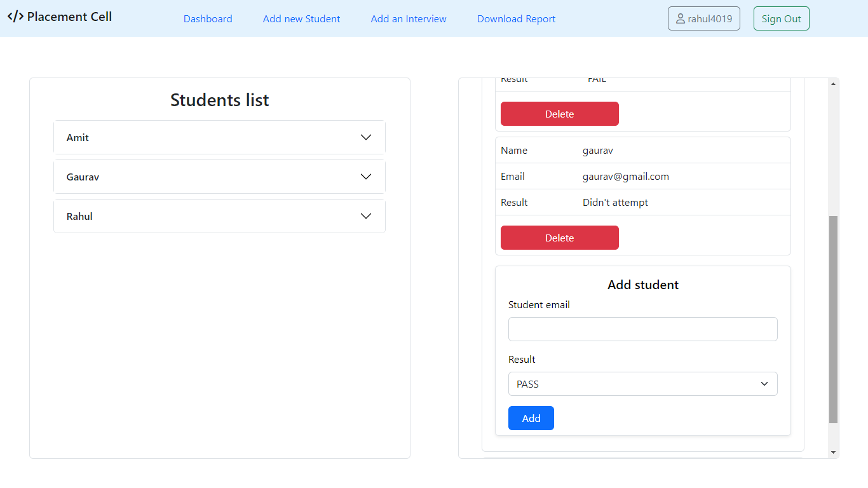
Task: Select Download Report in navbar
Action: click(517, 19)
